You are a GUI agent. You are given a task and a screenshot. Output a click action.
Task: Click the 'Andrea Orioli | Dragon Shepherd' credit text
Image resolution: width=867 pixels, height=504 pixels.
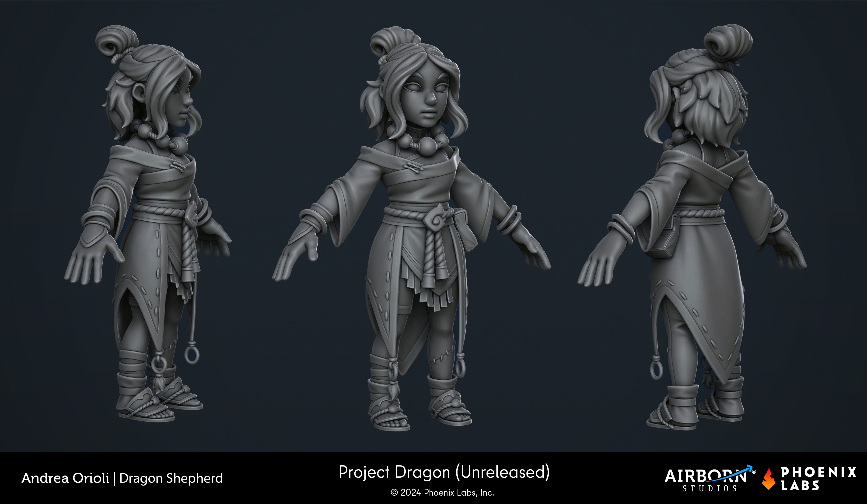click(x=122, y=478)
